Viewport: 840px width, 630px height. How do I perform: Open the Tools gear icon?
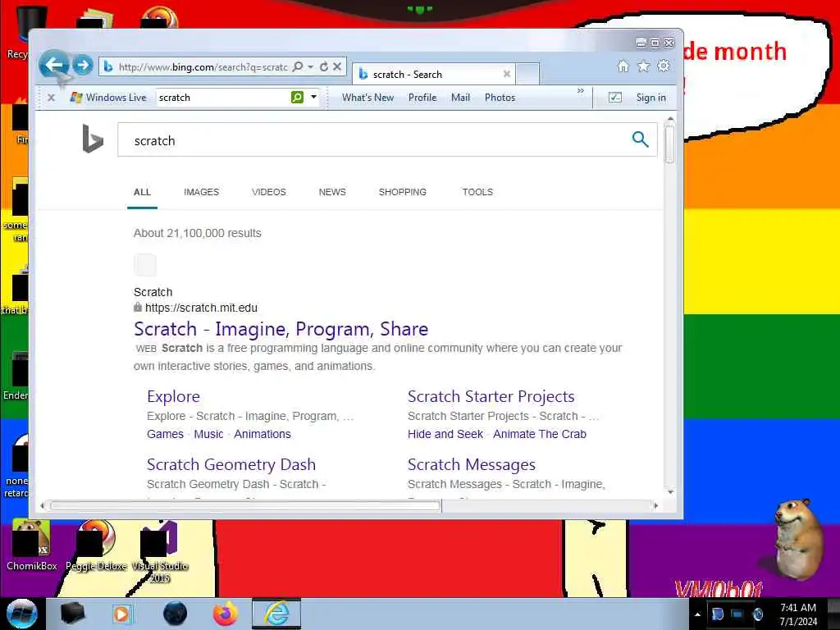click(x=664, y=66)
